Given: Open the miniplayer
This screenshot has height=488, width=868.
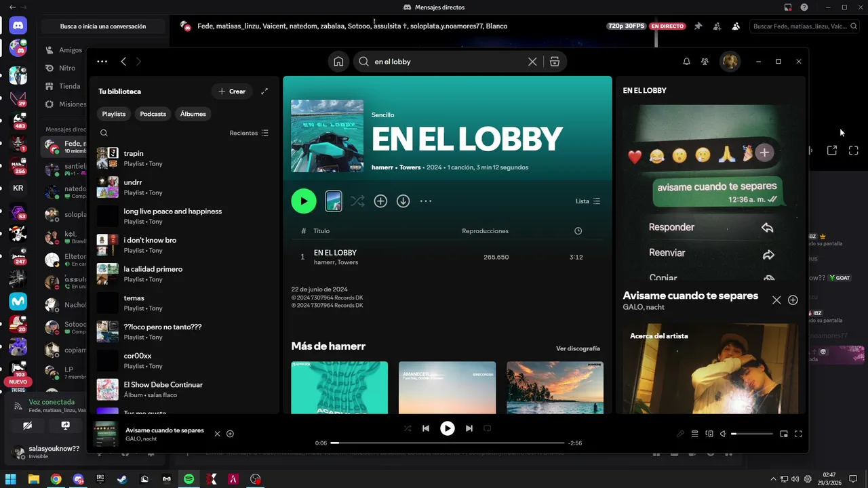Looking at the screenshot, I should (x=784, y=434).
